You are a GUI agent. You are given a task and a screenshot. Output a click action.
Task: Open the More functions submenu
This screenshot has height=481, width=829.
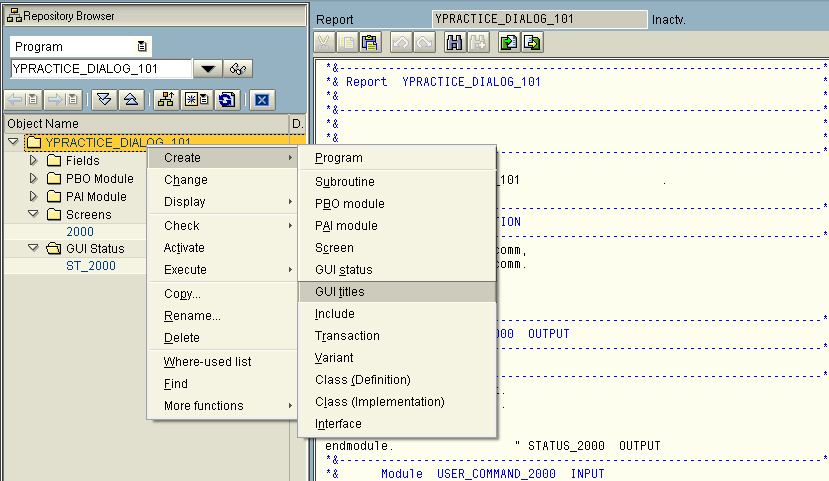click(204, 406)
